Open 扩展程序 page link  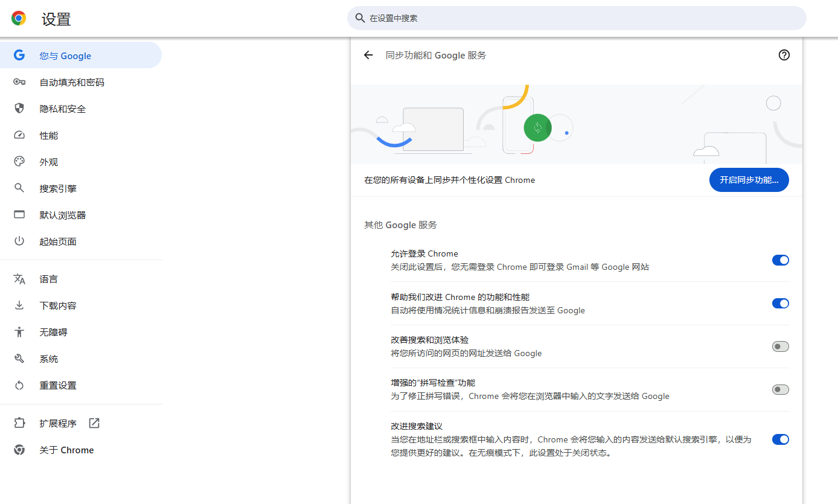[x=81, y=423]
